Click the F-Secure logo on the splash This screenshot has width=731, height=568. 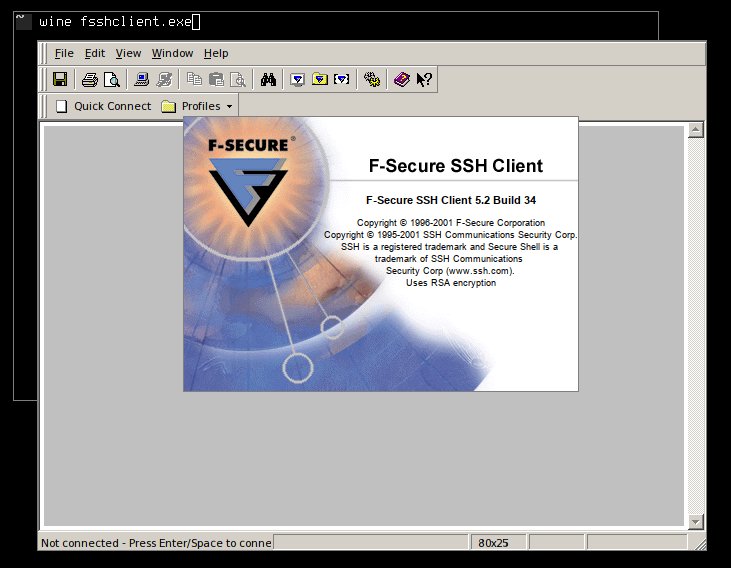coord(248,181)
